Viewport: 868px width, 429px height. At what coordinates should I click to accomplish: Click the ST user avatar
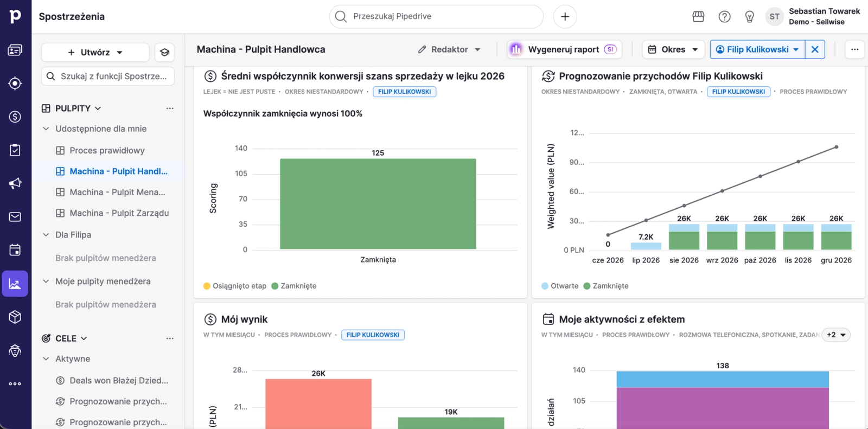(x=775, y=17)
